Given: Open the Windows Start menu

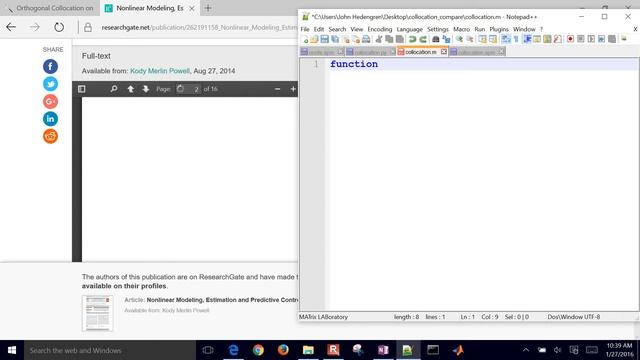Looking at the screenshot, I should [x=12, y=350].
